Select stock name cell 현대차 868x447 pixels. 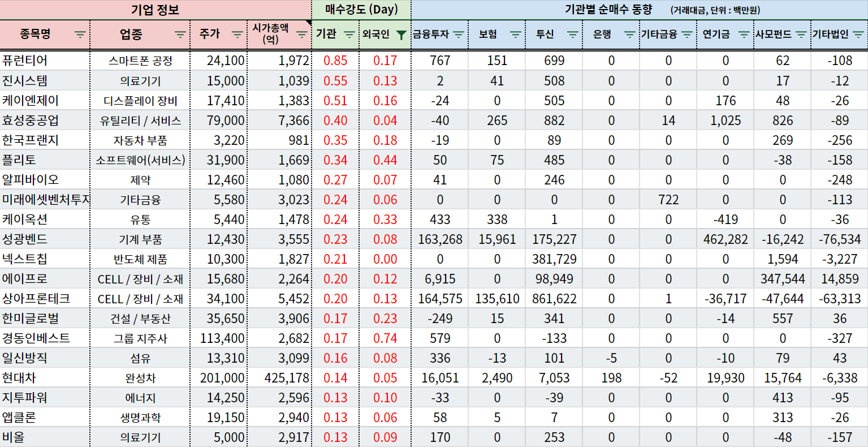click(45, 377)
